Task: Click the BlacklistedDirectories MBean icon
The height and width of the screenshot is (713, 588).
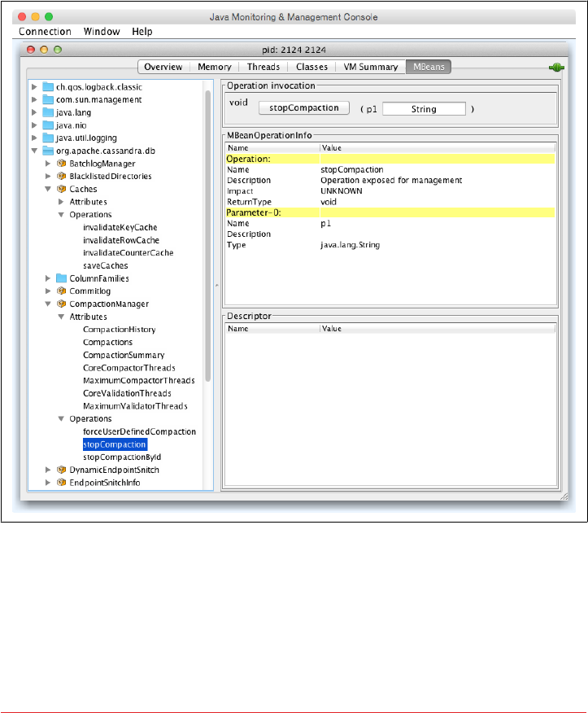Action: [x=61, y=176]
